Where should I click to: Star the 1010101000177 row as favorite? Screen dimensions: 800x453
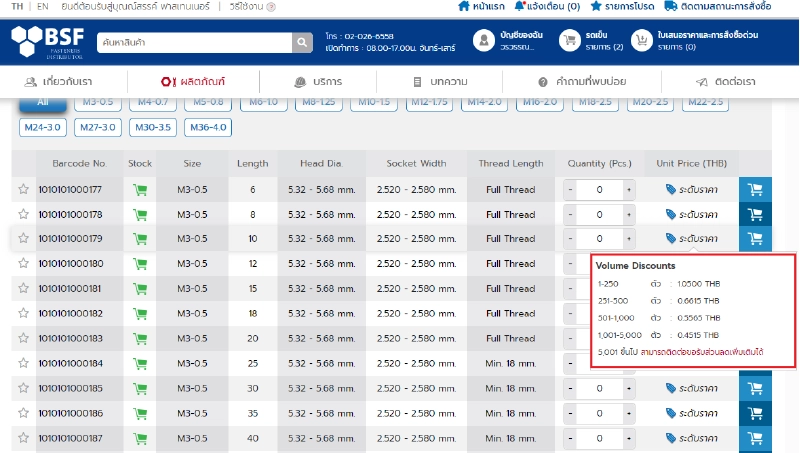coord(23,189)
